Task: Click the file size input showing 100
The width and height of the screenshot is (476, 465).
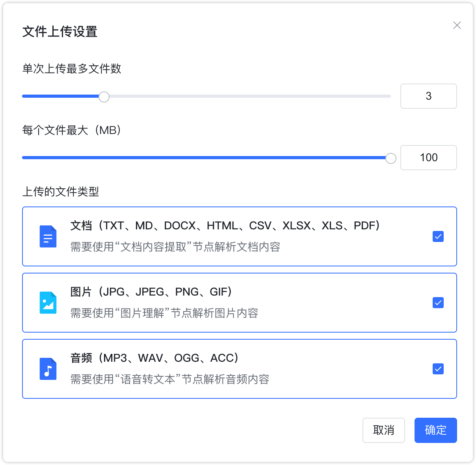Action: click(x=429, y=158)
